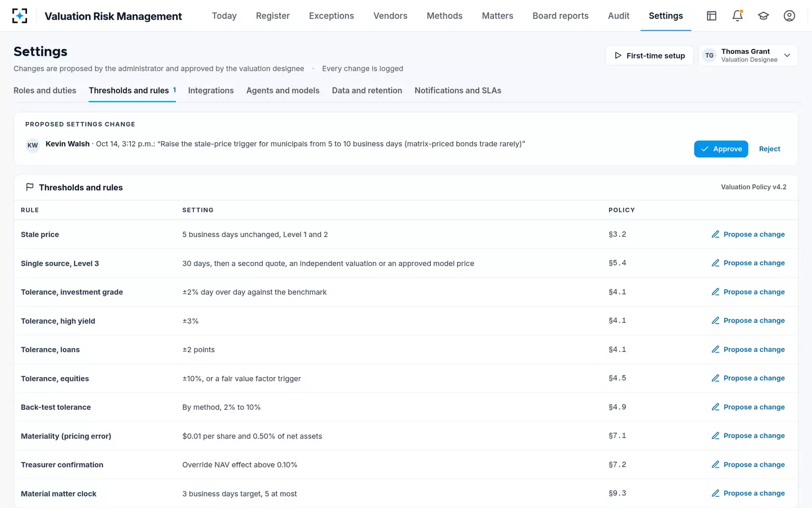The image size is (812, 508).
Task: Open the Vendors nav item
Action: (390, 16)
